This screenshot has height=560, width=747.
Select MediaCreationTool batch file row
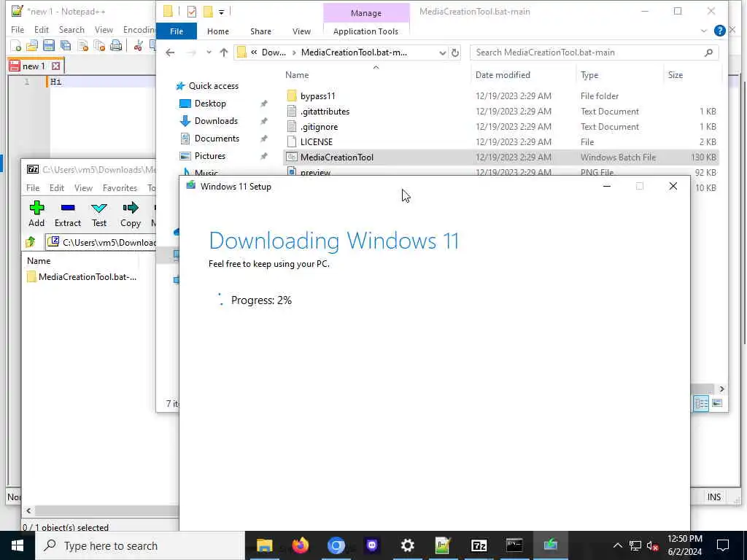pyautogui.click(x=500, y=157)
